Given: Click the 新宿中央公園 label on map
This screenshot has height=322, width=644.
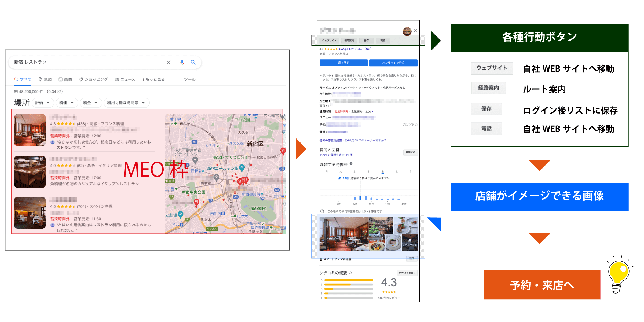Looking at the screenshot, I should click(x=193, y=192).
